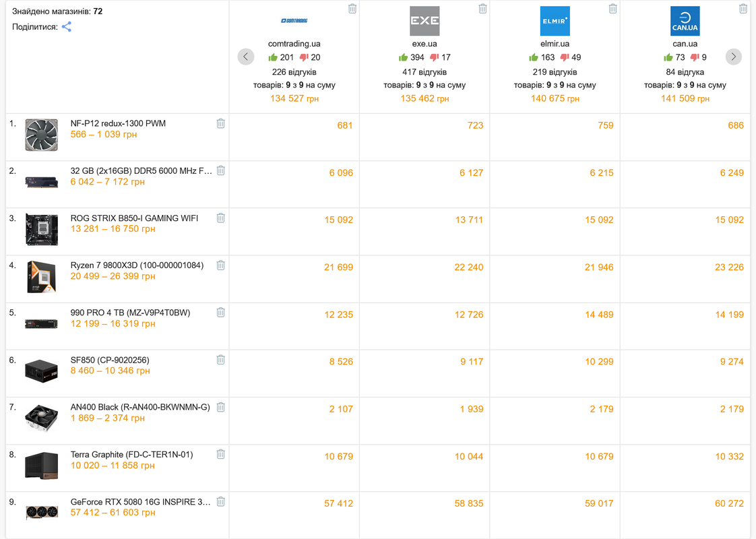The height and width of the screenshot is (539, 756).
Task: Open NF-P12 redux-1300 PWM product link
Action: (118, 123)
